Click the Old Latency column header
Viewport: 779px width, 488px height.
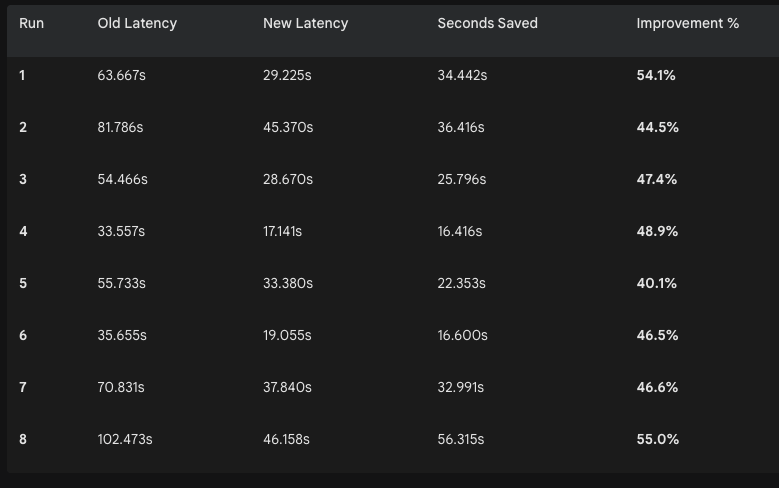tap(137, 23)
